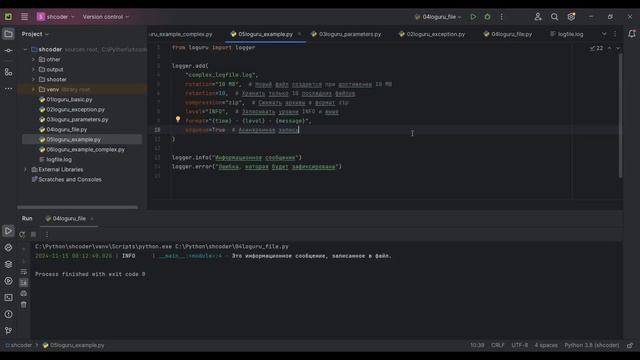Debug the 04loguru_file configuration
Image resolution: width=640 pixels, height=360 pixels.
coord(487,17)
